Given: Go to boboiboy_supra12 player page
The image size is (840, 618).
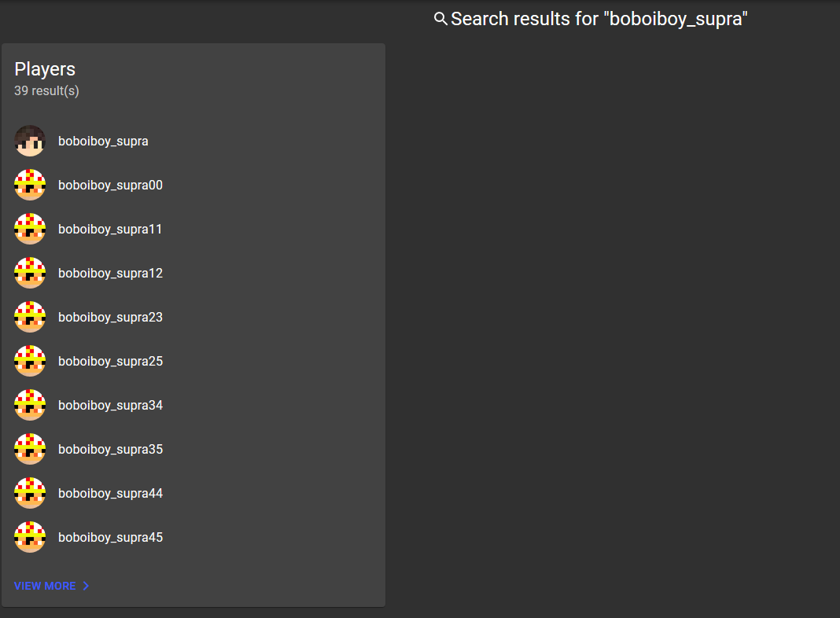Looking at the screenshot, I should pos(110,273).
